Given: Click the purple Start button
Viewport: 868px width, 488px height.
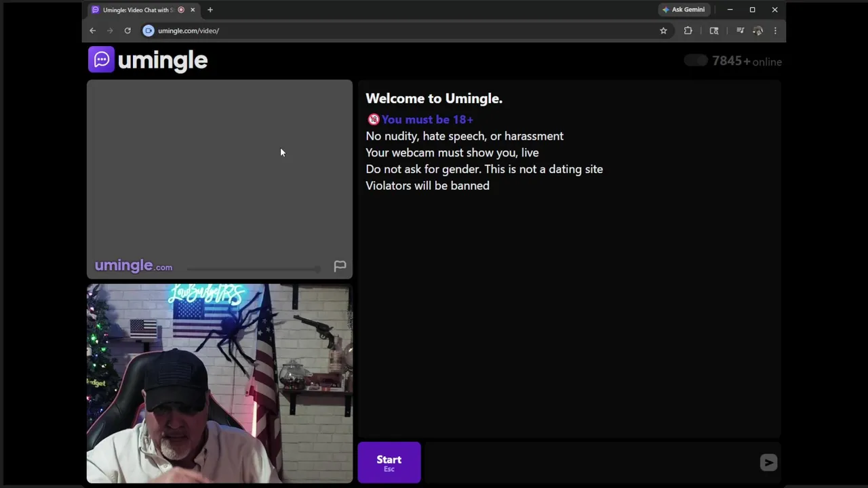Looking at the screenshot, I should coord(389,463).
